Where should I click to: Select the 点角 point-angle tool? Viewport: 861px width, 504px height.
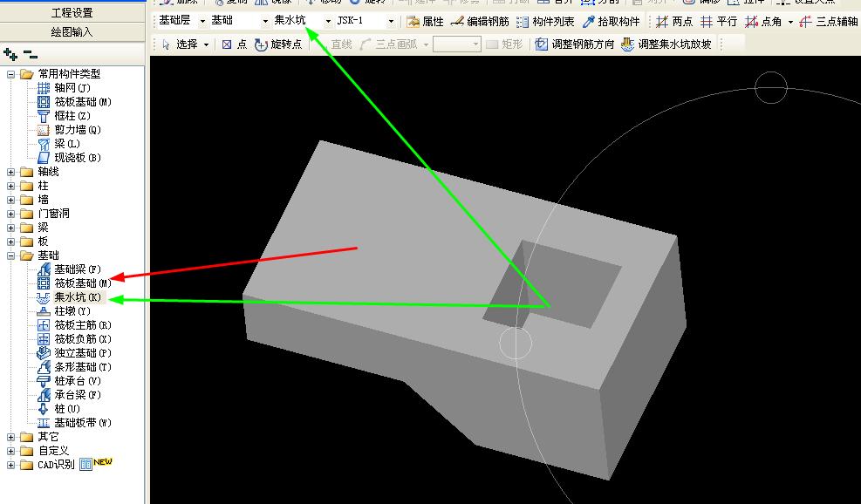pos(763,22)
